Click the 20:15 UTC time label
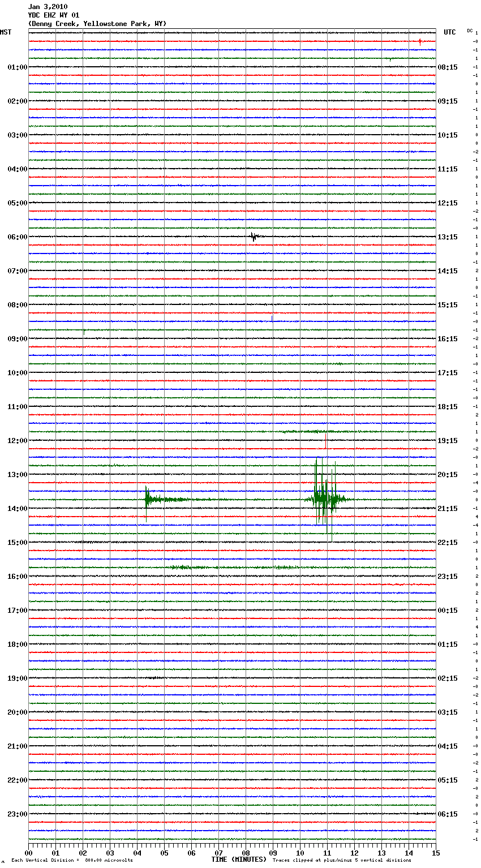The width and height of the screenshot is (481, 868). pos(448,475)
